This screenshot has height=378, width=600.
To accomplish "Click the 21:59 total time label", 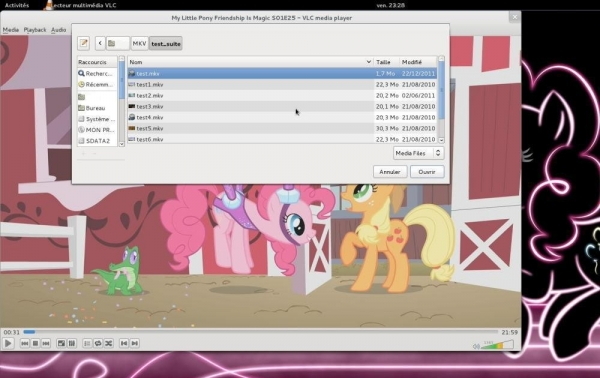I will (x=509, y=332).
